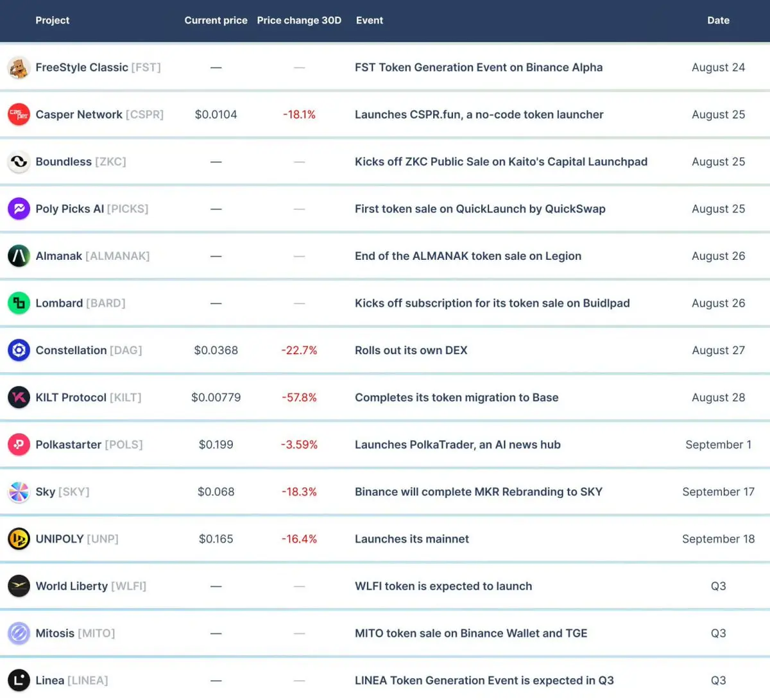
Task: Click the Buidlpad subscription event text
Action: click(492, 303)
